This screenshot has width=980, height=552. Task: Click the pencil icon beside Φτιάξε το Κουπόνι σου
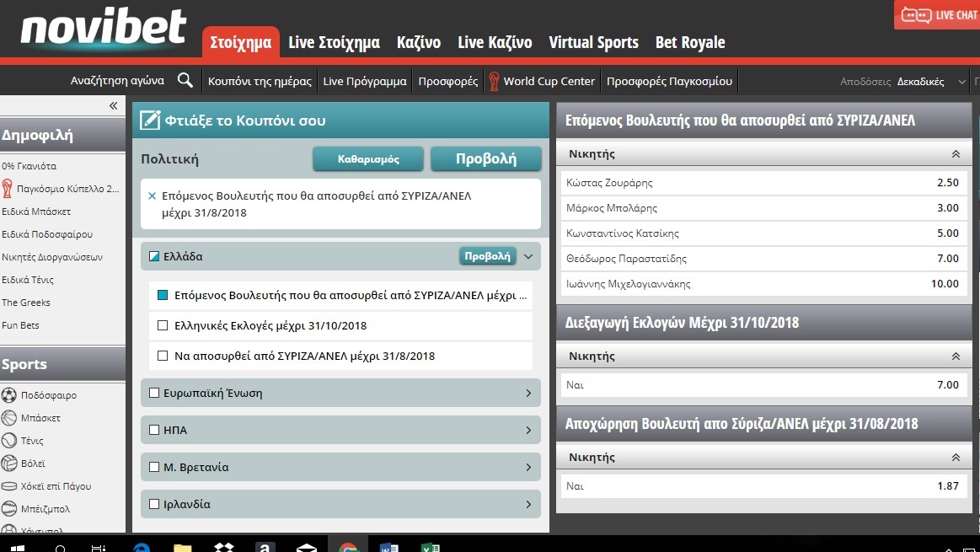click(x=150, y=120)
